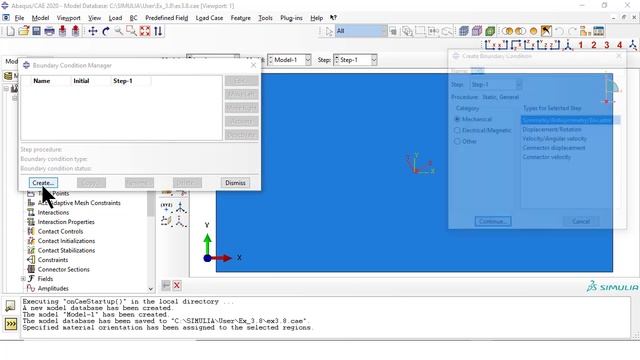Click the Replace Selected display group icon

tap(507, 31)
